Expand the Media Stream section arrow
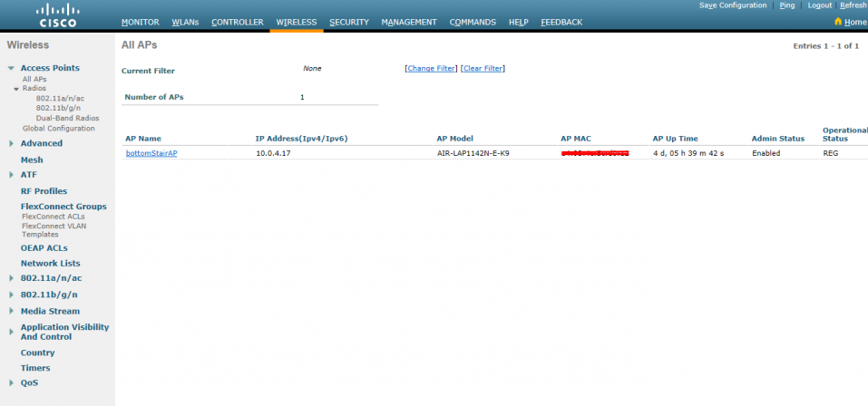 (x=11, y=312)
